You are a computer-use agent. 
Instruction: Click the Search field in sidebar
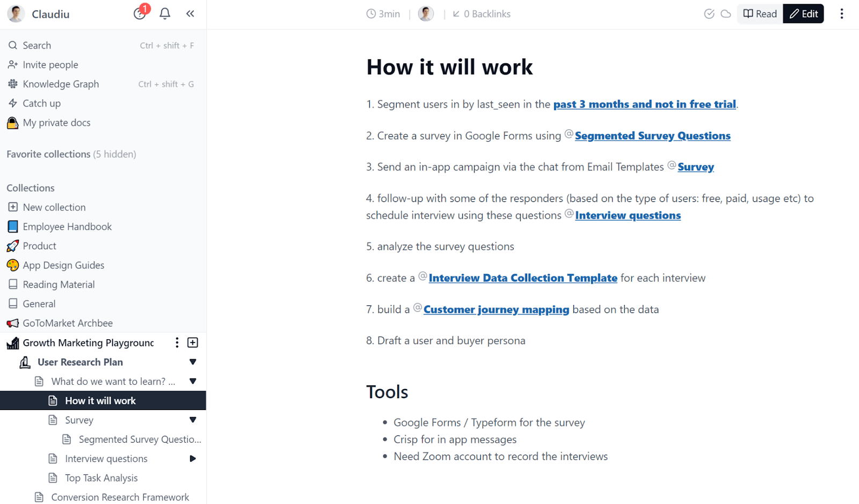37,46
